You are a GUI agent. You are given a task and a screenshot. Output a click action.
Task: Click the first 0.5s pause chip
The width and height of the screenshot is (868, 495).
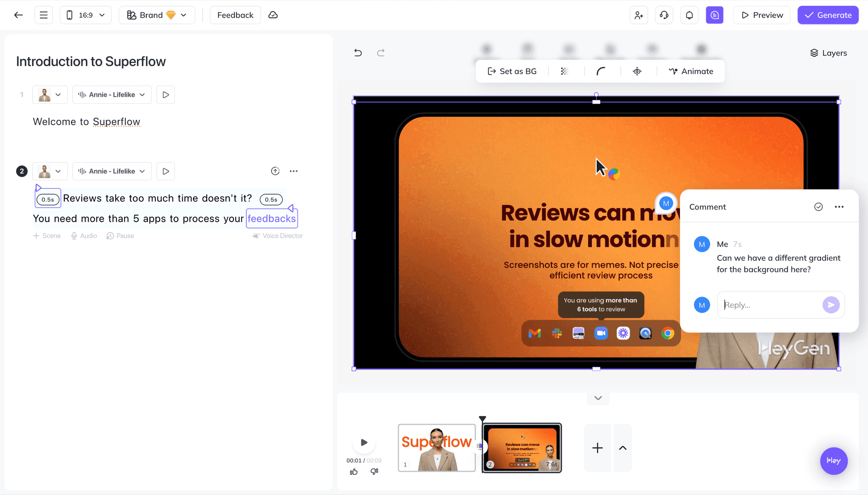(x=48, y=200)
